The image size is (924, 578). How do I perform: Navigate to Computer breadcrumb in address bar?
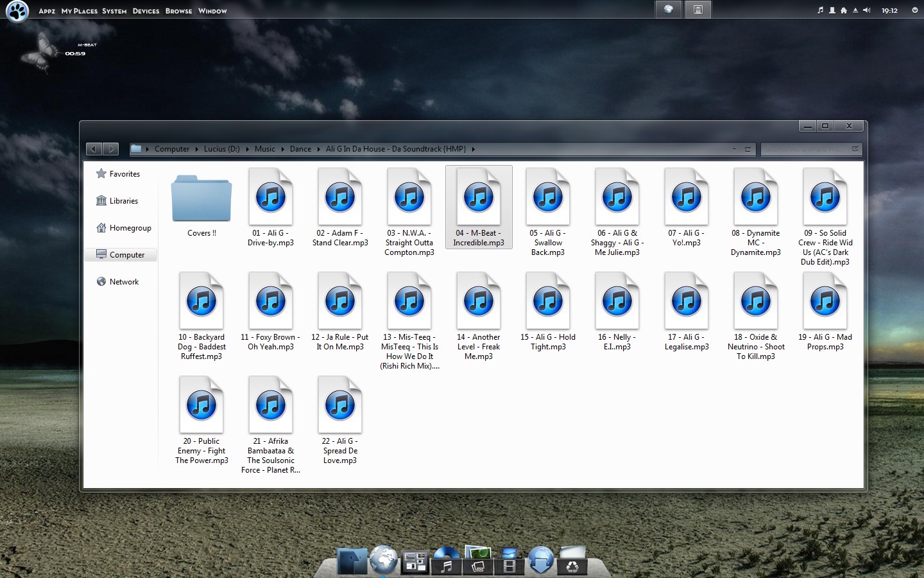[172, 149]
